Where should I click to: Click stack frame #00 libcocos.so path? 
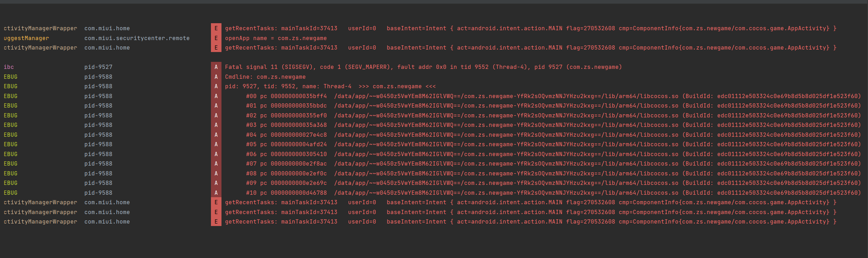click(x=506, y=96)
